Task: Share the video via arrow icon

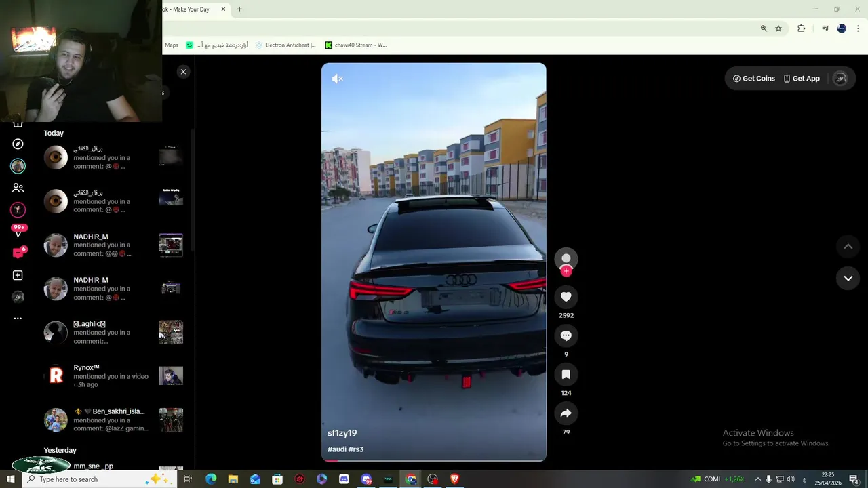Action: click(x=566, y=413)
